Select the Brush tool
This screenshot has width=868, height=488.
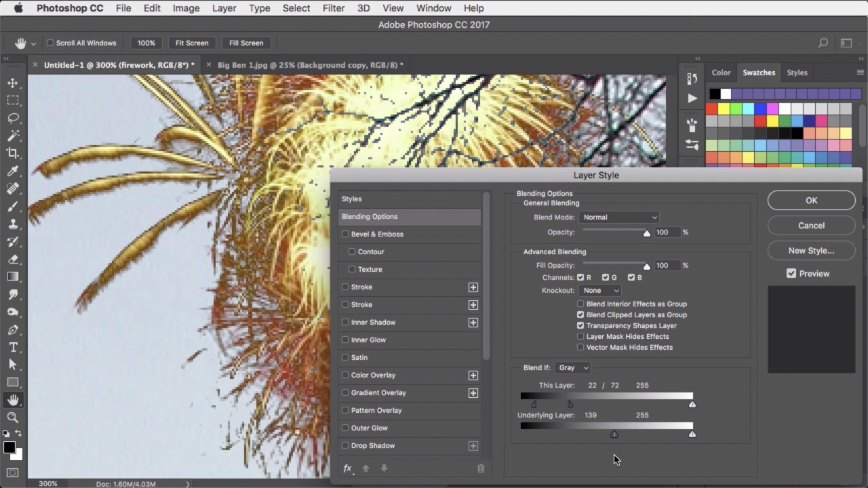pyautogui.click(x=13, y=206)
